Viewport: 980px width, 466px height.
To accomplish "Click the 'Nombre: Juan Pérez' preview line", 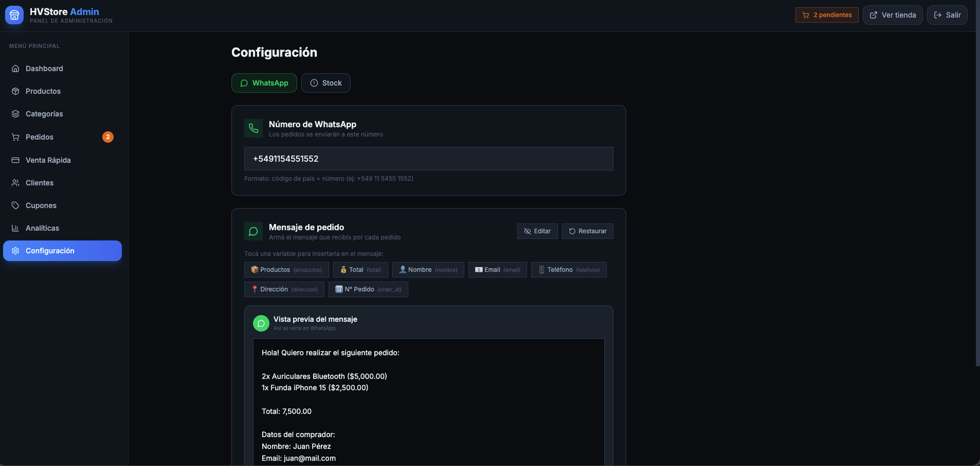I will [x=296, y=446].
